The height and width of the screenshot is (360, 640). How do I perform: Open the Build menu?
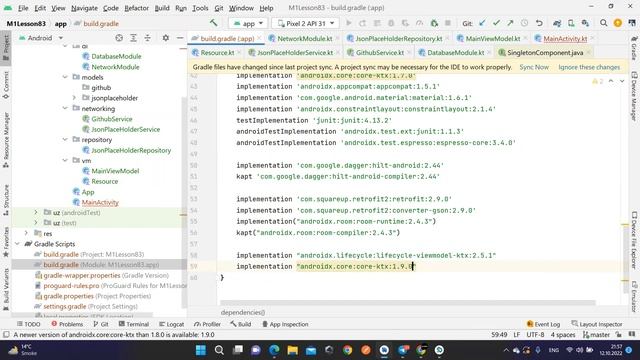click(162, 8)
